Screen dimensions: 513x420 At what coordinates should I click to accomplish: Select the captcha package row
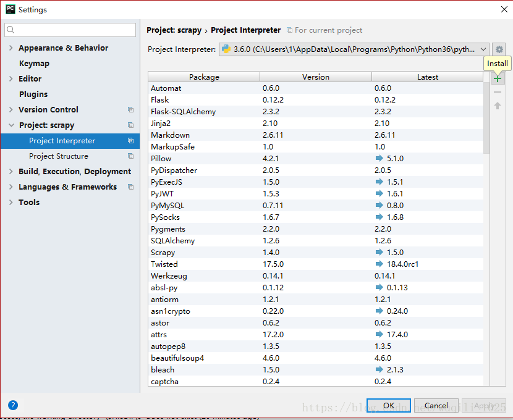[316, 382]
